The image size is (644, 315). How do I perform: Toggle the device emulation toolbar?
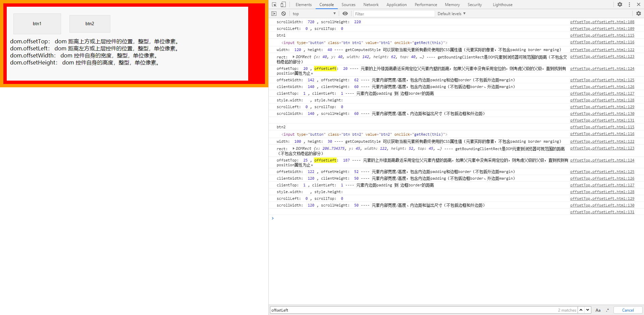point(283,4)
